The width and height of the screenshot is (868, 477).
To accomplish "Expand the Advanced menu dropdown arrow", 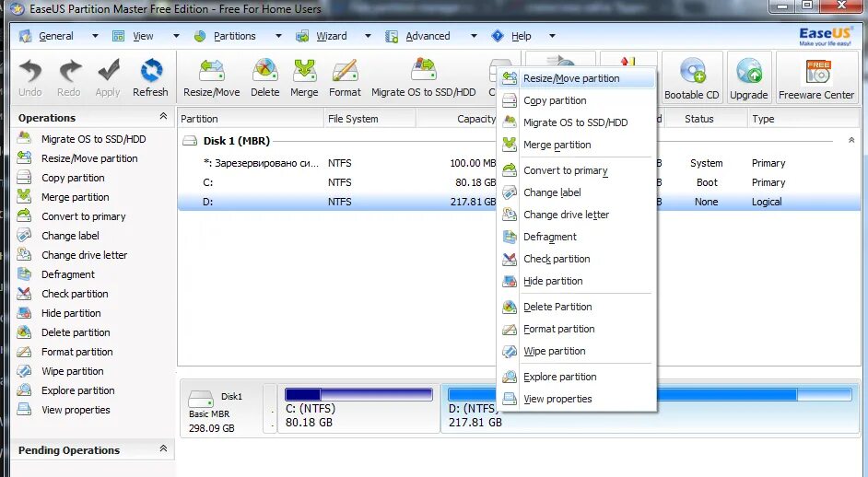I will tap(474, 36).
